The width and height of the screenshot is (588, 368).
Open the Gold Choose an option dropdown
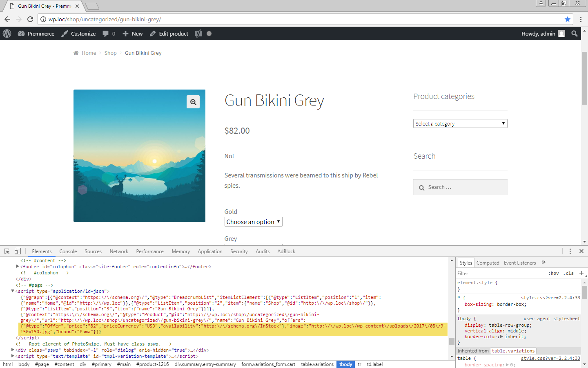click(254, 222)
